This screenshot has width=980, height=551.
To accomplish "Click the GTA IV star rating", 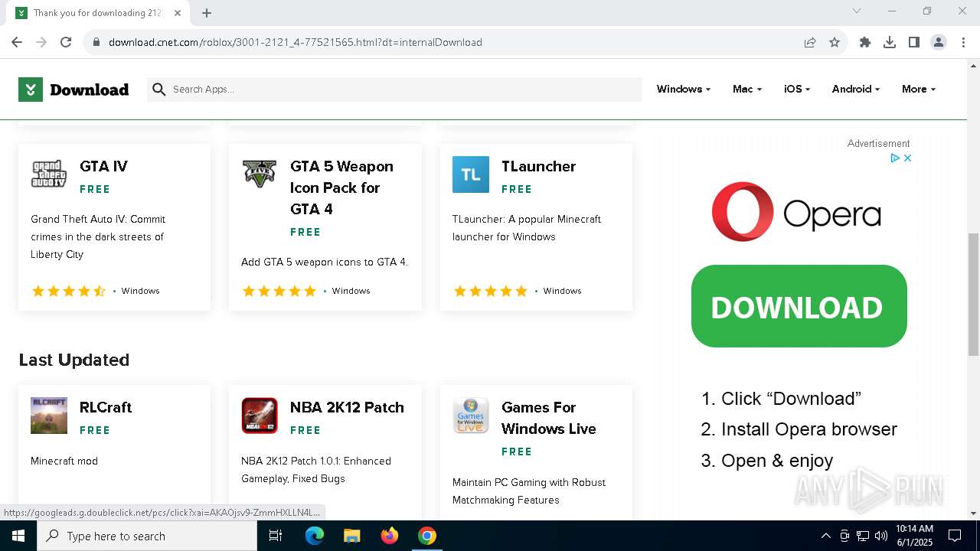I will coord(69,291).
